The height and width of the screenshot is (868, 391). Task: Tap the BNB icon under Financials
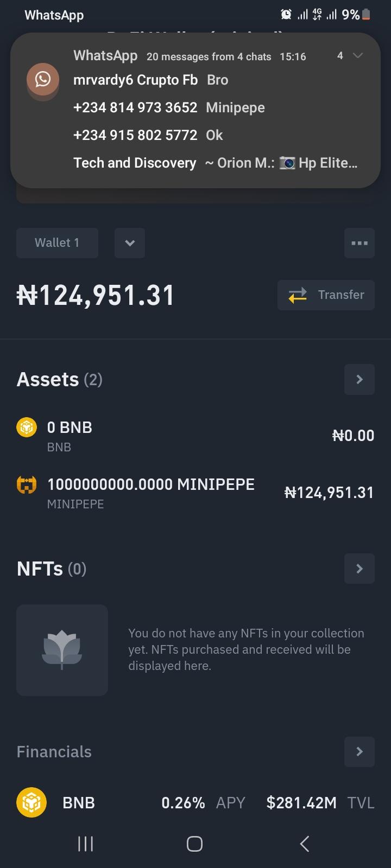click(x=31, y=802)
